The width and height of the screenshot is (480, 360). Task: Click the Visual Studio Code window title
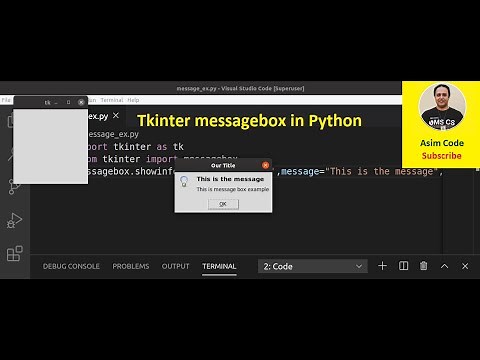tap(240, 88)
